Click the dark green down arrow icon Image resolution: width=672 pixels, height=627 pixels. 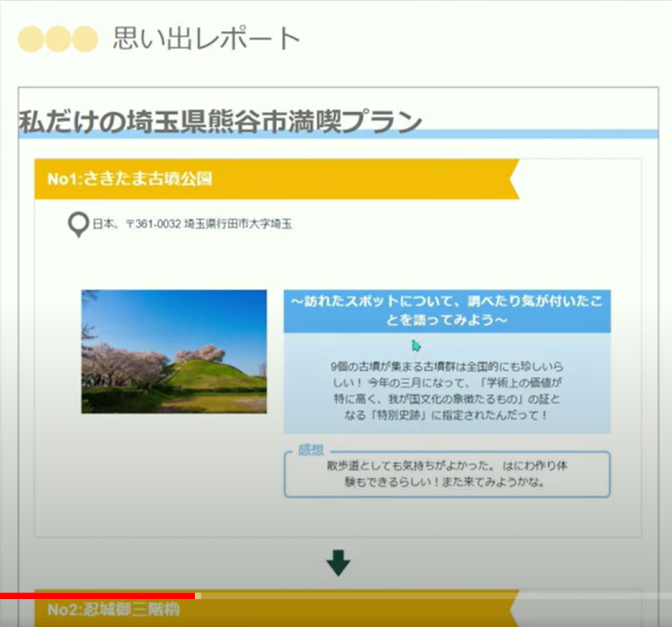pos(338,563)
